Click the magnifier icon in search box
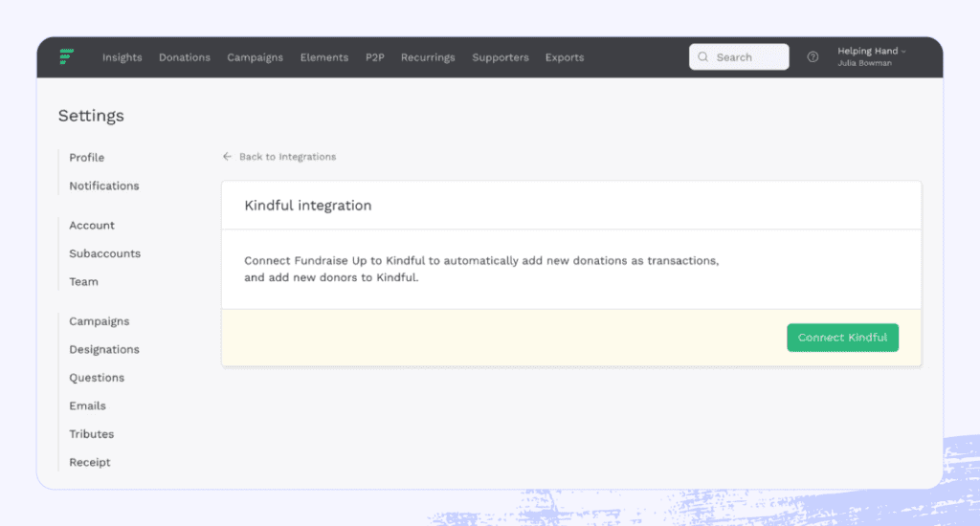 coord(703,56)
